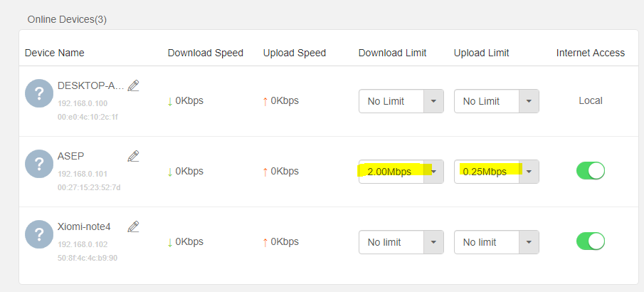Screen dimensions: 644x292
Task: Change ASEP 0.25Mbps upload limit dropdown
Action: (x=496, y=172)
